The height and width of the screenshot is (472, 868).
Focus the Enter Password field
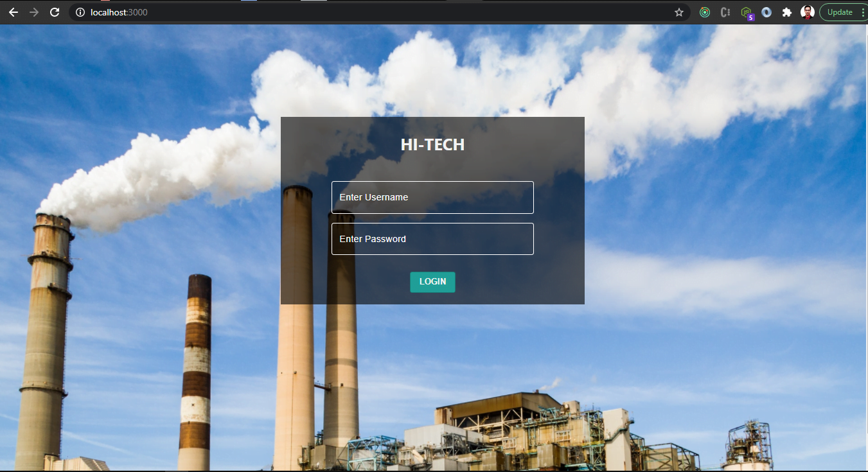click(x=432, y=239)
